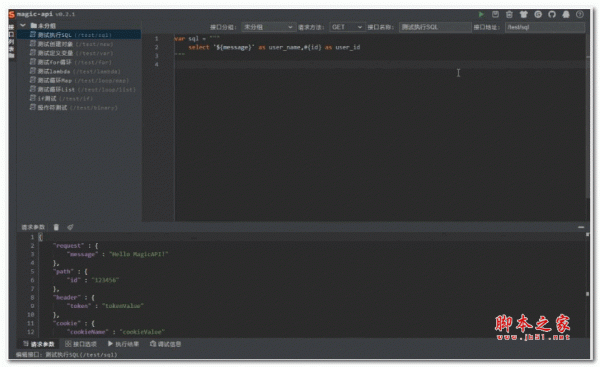Click the QQ penguin icon

click(x=566, y=14)
